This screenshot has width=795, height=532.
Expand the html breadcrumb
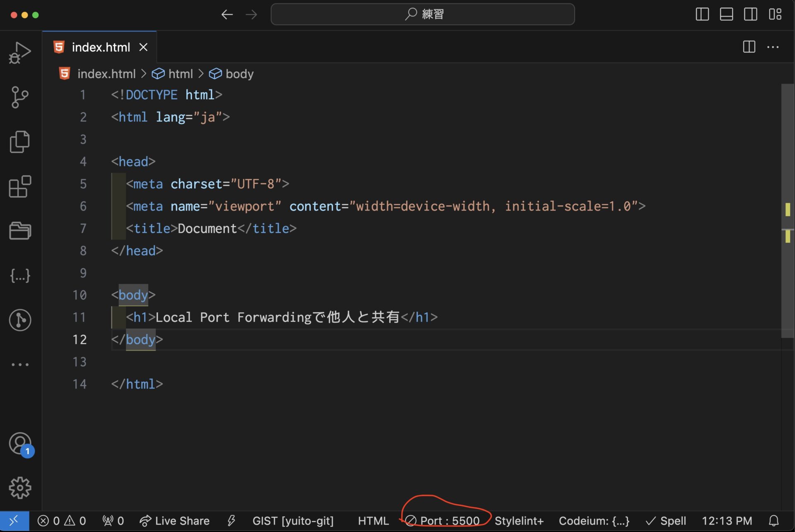point(180,74)
